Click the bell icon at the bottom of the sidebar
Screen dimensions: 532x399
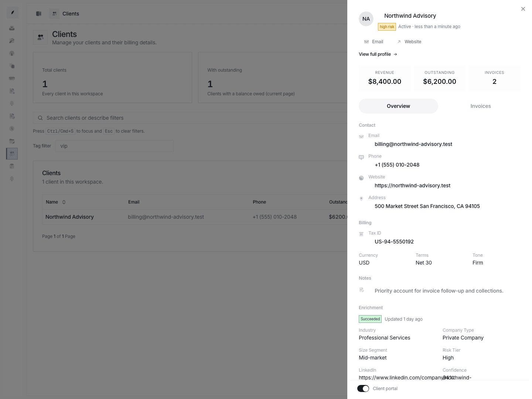12,179
